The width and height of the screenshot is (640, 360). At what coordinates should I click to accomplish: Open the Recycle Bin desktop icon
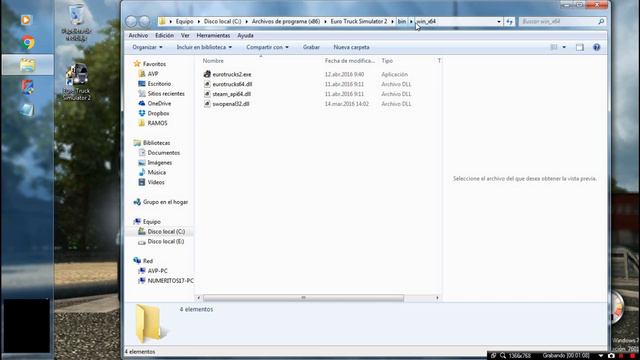point(76,22)
